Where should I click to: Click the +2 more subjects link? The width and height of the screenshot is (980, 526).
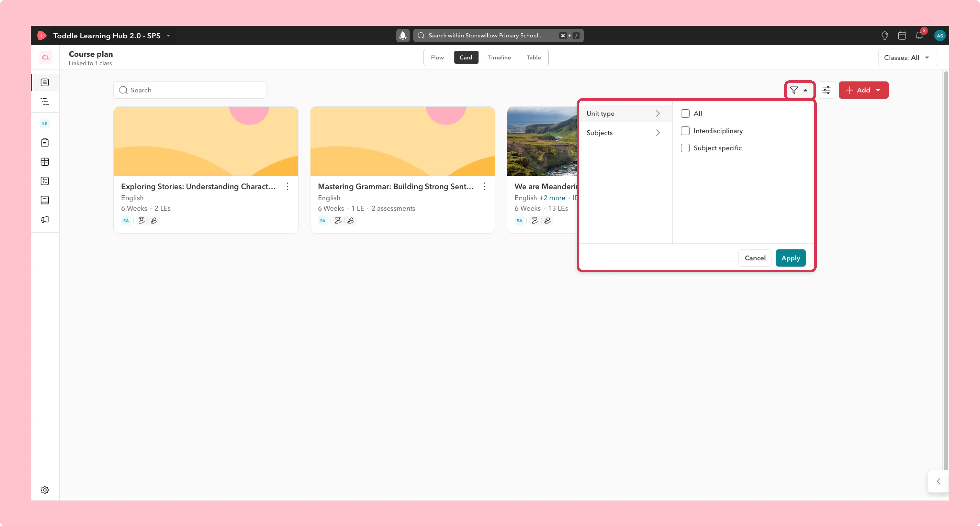coord(552,198)
